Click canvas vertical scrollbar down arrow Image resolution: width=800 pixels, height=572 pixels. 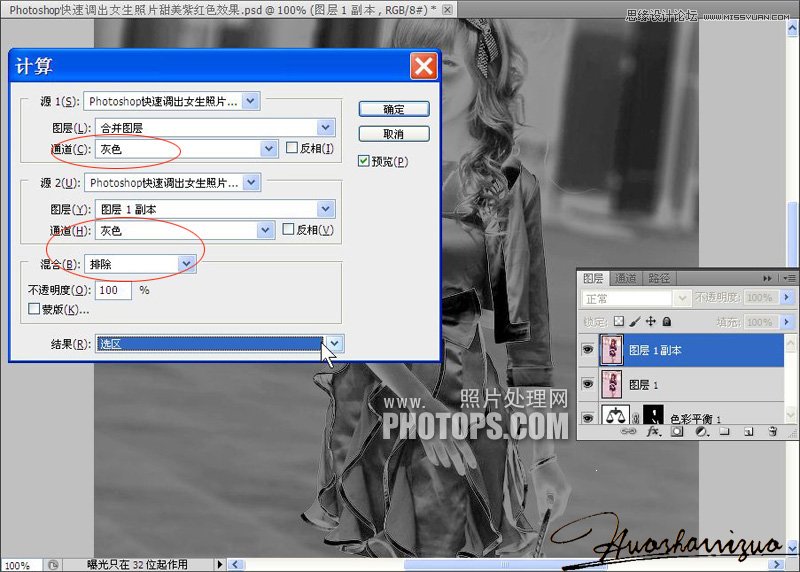click(793, 549)
